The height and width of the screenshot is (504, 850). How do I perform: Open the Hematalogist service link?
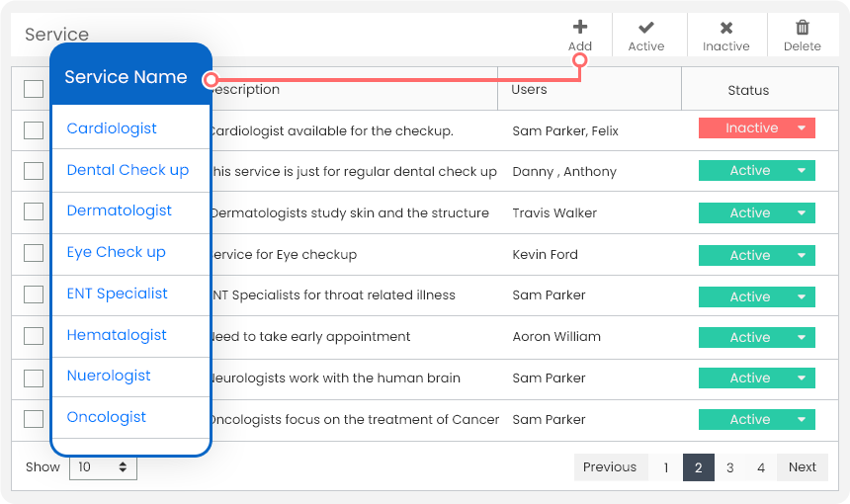pos(117,335)
